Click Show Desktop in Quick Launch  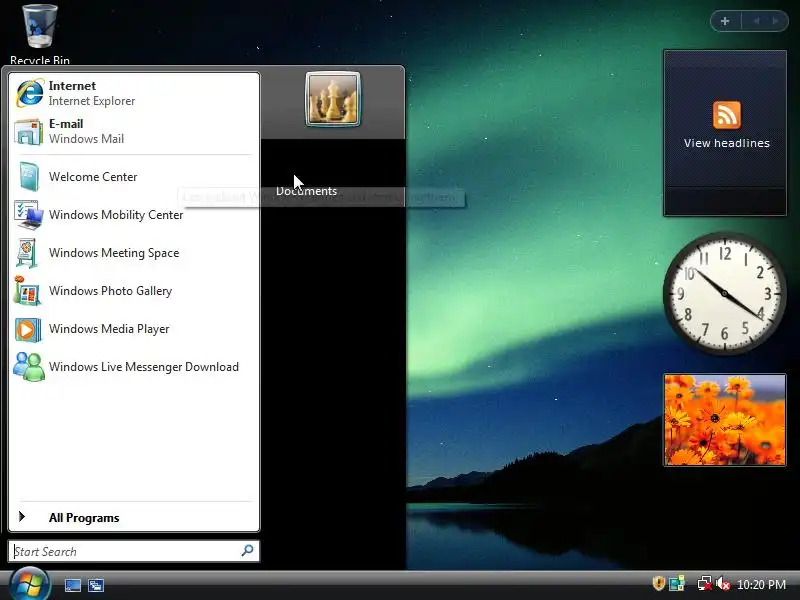tap(72, 585)
